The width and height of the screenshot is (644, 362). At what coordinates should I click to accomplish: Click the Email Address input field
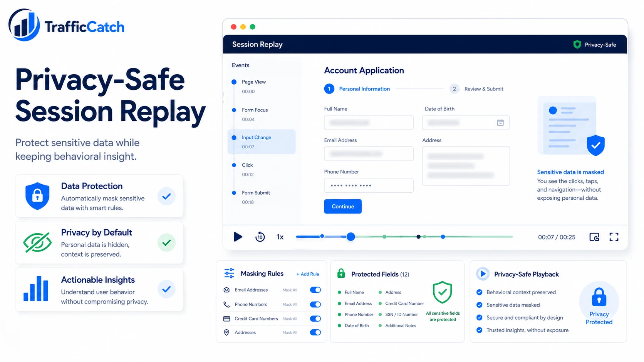click(x=369, y=154)
